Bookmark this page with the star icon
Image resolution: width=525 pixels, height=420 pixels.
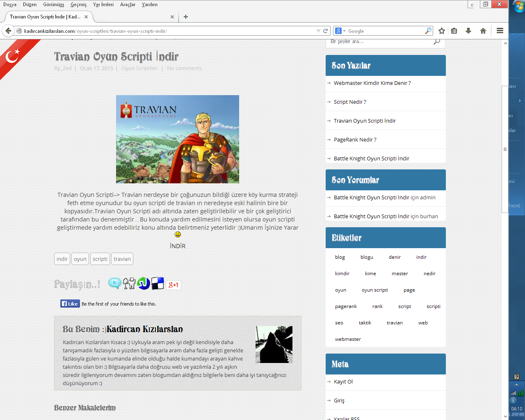(442, 31)
